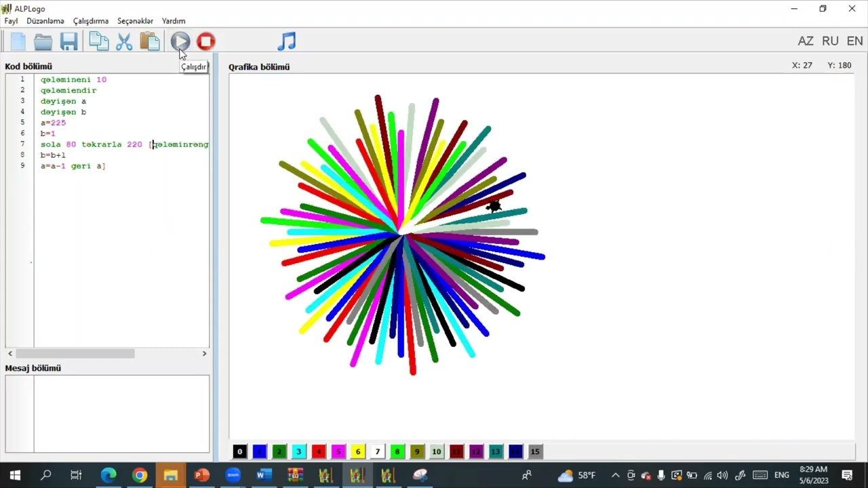
Task: Open a file using the folder icon
Action: (x=43, y=41)
